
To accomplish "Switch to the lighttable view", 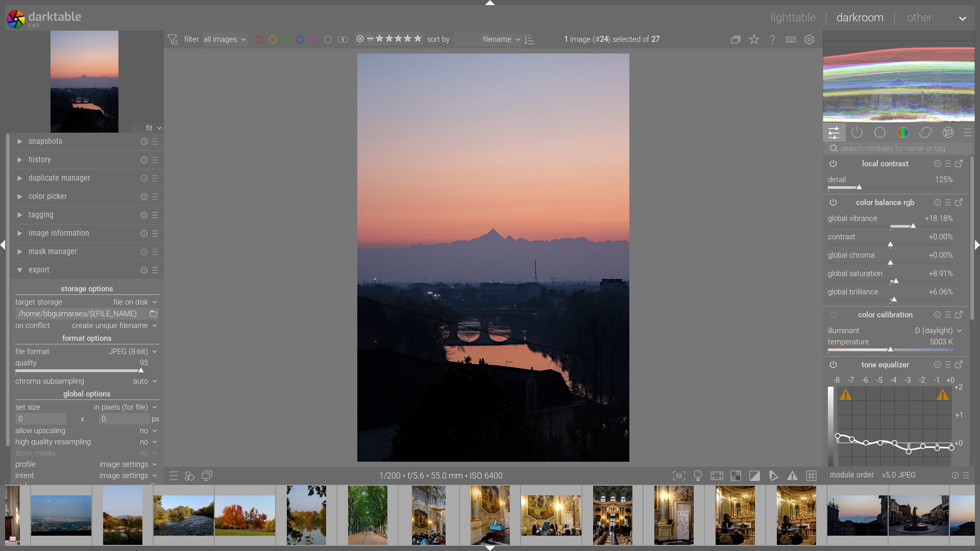I will pyautogui.click(x=793, y=17).
